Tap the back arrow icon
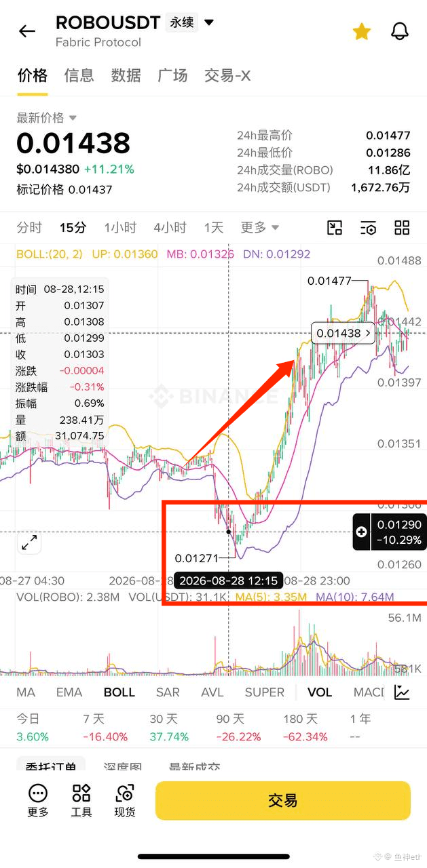The height and width of the screenshot is (868, 427). (27, 31)
